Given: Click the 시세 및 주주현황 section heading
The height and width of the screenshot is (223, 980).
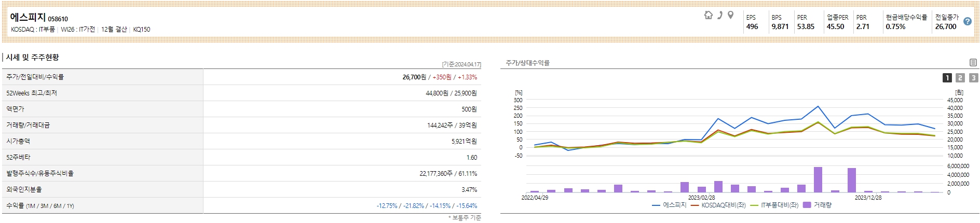Looking at the screenshot, I should [x=33, y=57].
